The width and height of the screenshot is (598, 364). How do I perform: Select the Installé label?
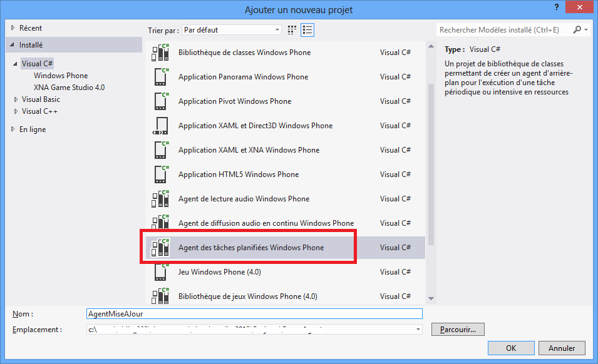coord(31,45)
